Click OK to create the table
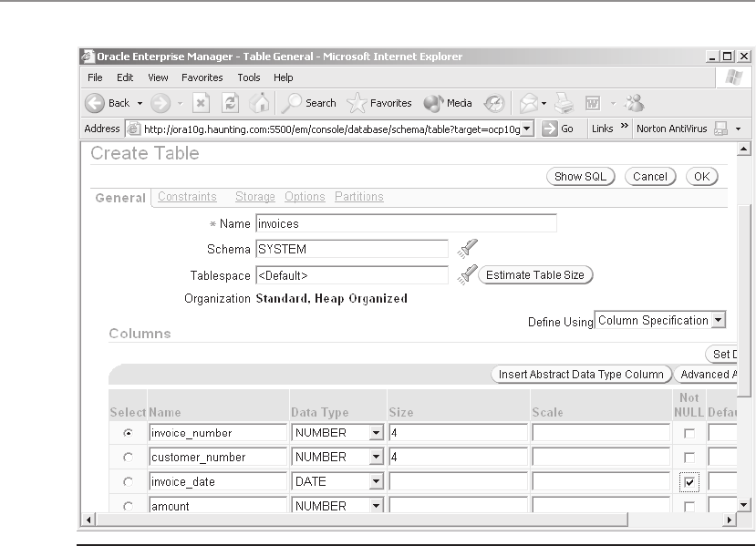Viewport: 756px width, 546px height. click(701, 176)
